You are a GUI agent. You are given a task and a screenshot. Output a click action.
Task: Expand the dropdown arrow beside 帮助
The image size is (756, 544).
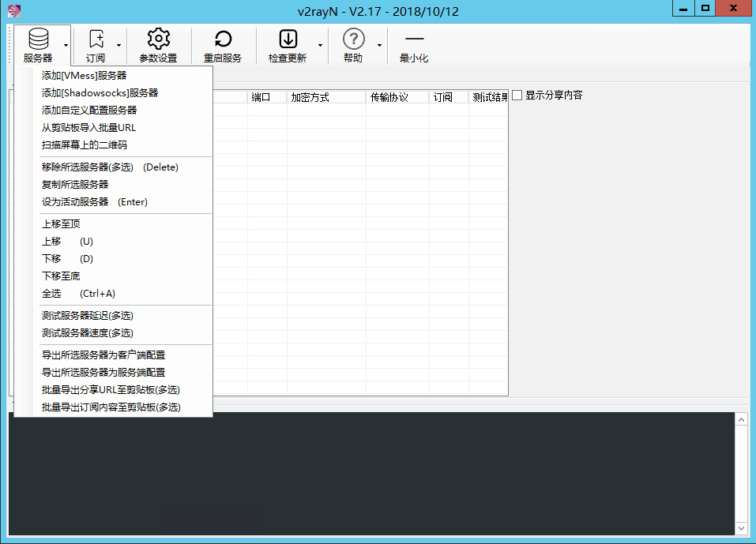pos(379,46)
